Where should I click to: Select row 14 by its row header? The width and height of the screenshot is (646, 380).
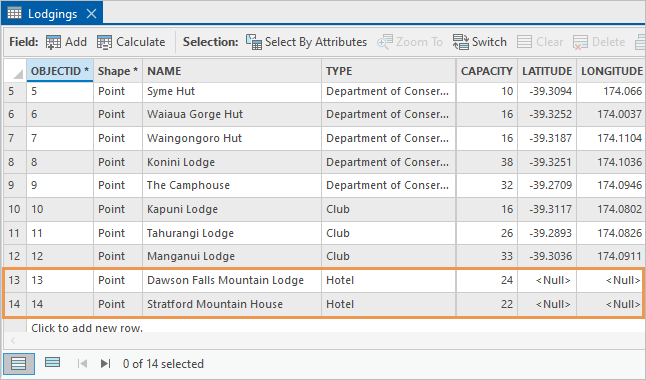click(15, 304)
